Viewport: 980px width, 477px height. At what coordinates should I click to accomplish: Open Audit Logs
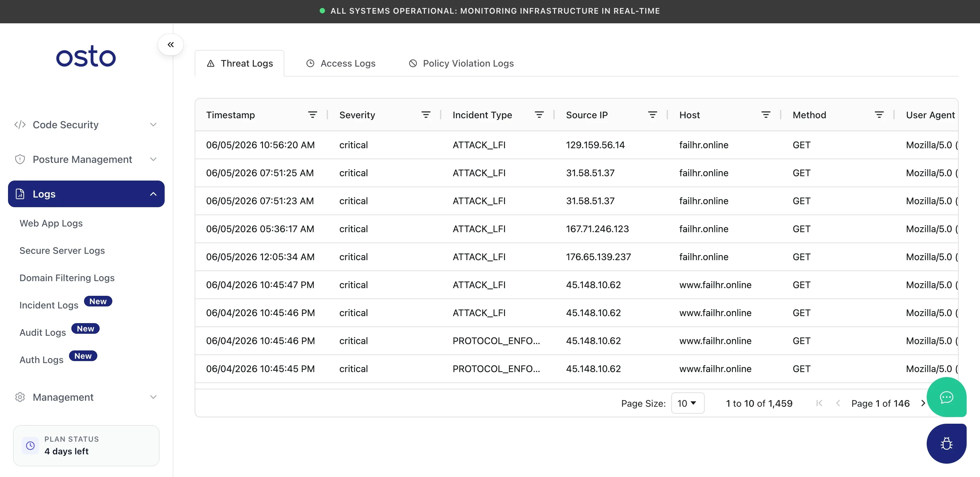click(x=43, y=332)
